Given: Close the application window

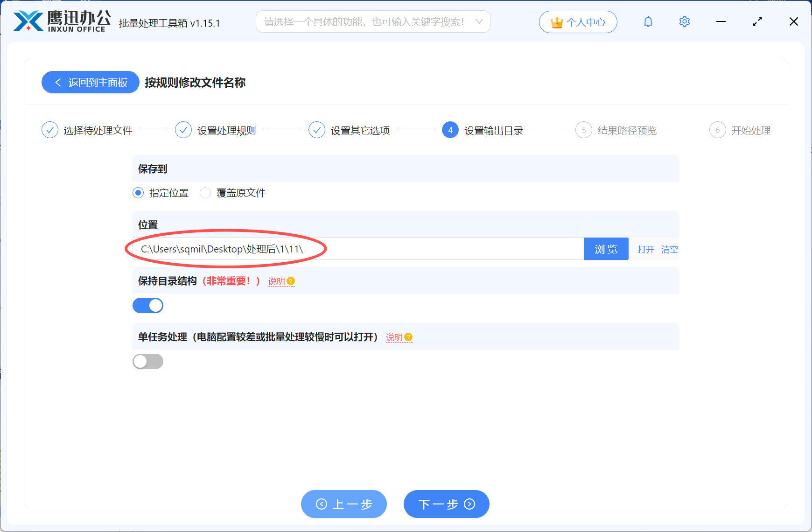Looking at the screenshot, I should [x=794, y=21].
